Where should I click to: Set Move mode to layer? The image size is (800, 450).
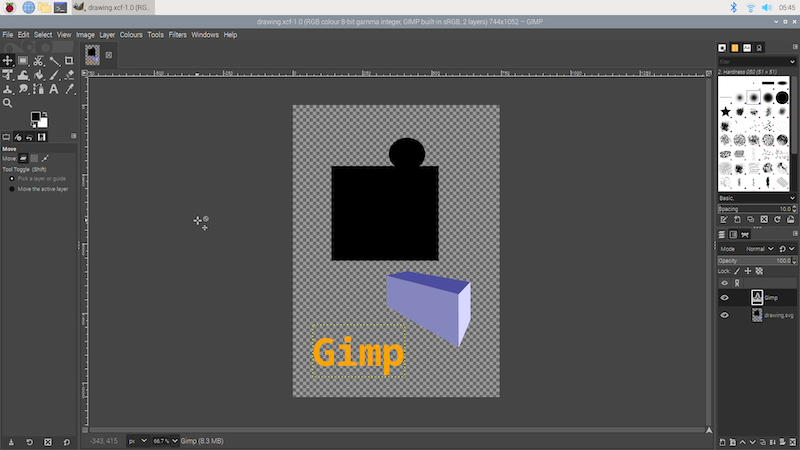click(23, 159)
